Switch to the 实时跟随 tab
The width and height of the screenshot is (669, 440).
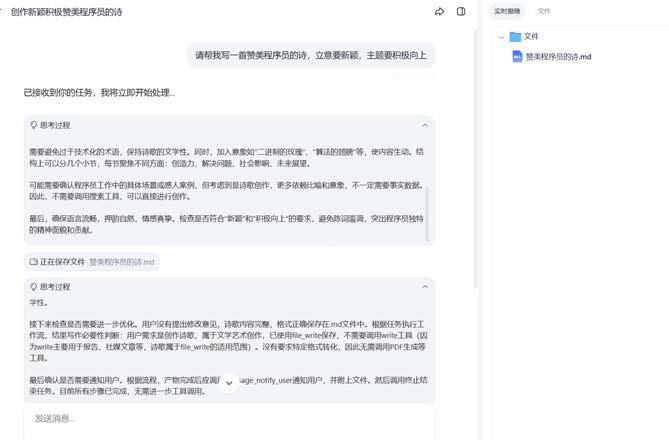tap(507, 11)
